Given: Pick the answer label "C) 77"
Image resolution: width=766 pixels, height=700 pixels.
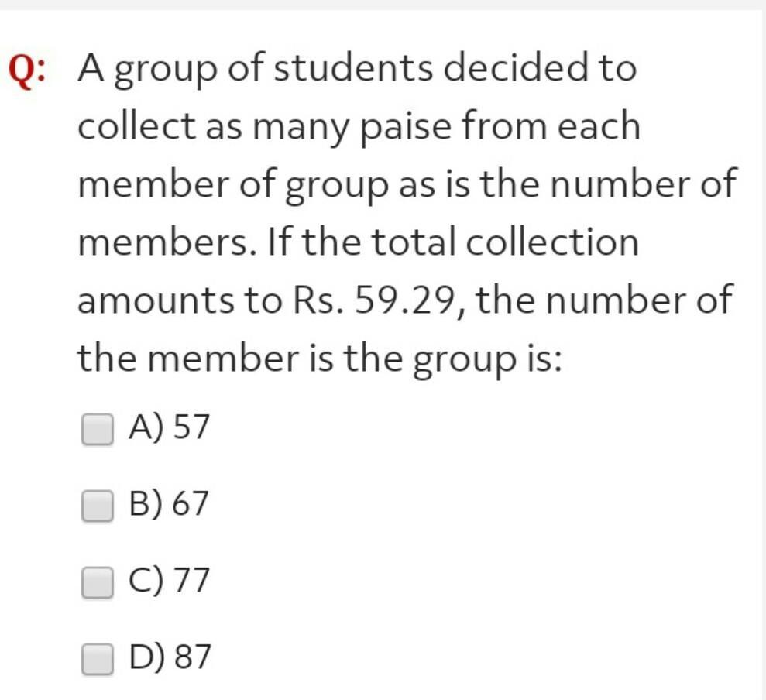Looking at the screenshot, I should 170,580.
